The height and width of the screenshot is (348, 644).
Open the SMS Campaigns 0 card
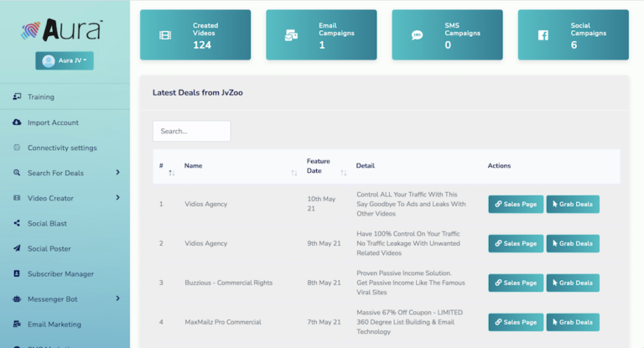[447, 35]
